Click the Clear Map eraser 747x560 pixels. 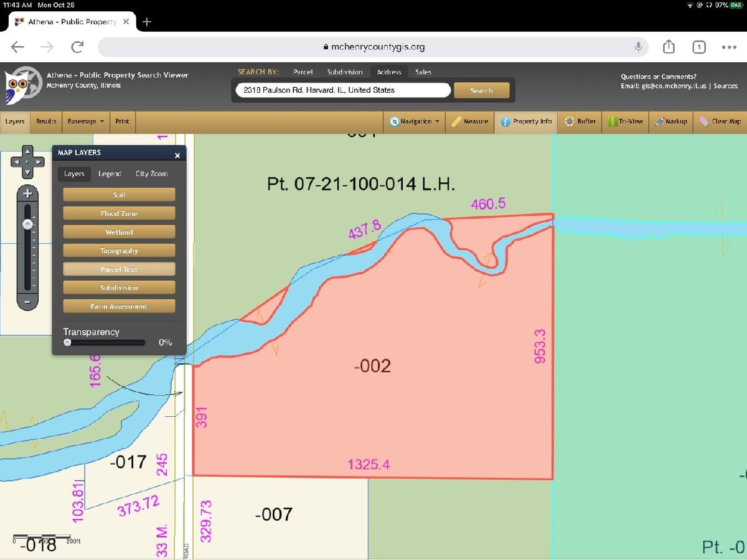(720, 121)
